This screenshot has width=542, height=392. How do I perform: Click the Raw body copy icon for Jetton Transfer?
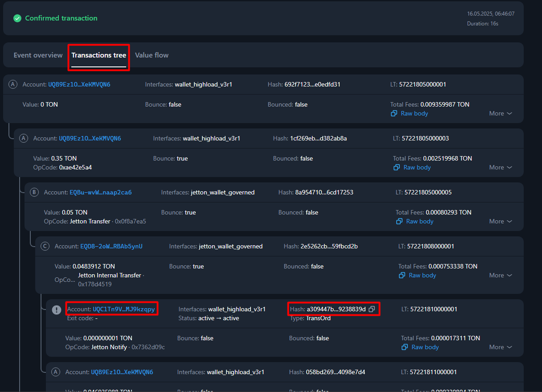click(x=399, y=221)
